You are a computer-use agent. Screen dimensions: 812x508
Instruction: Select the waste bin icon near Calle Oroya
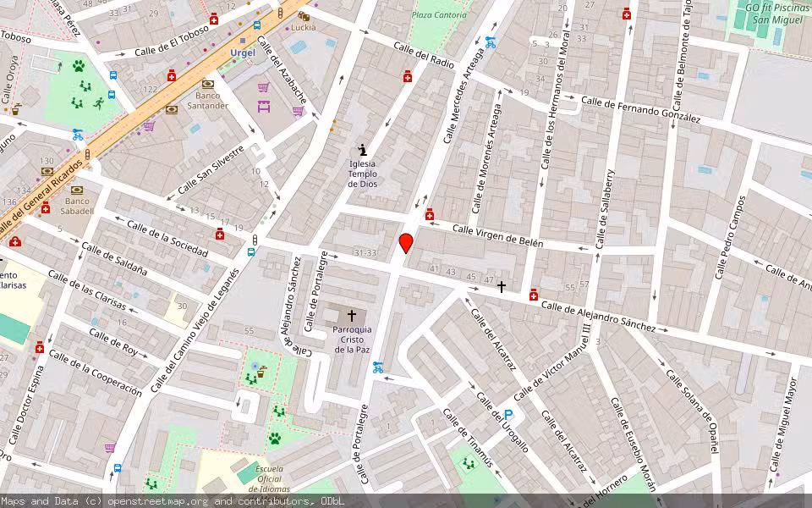click(16, 109)
